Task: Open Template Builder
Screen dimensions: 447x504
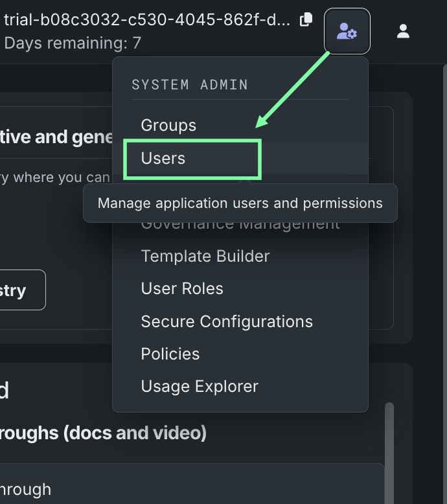Action: [x=205, y=256]
